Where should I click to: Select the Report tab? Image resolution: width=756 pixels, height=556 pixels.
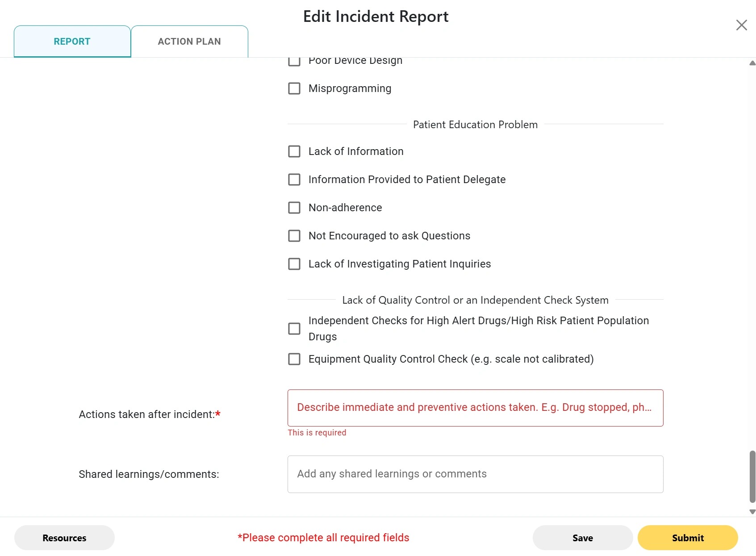pyautogui.click(x=72, y=42)
